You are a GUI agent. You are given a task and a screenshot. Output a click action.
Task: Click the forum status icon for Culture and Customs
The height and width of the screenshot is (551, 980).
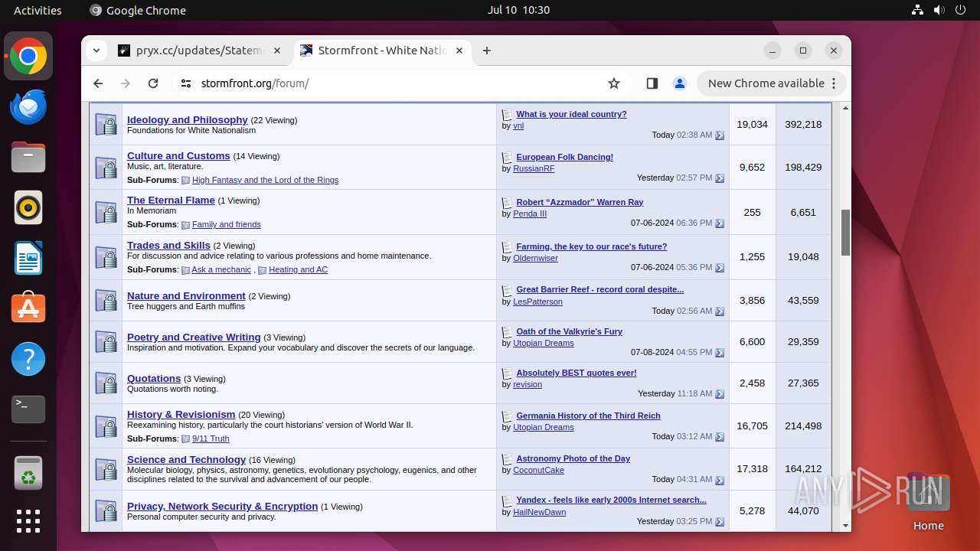106,167
